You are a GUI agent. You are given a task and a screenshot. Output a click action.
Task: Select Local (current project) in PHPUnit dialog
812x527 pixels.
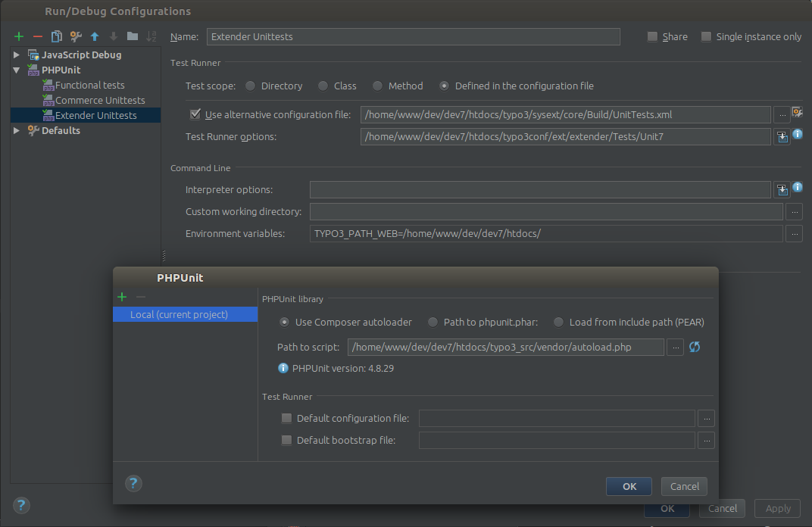coord(186,314)
